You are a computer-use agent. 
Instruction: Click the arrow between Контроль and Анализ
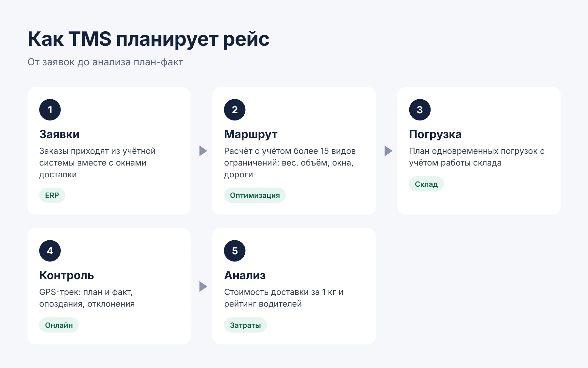203,286
